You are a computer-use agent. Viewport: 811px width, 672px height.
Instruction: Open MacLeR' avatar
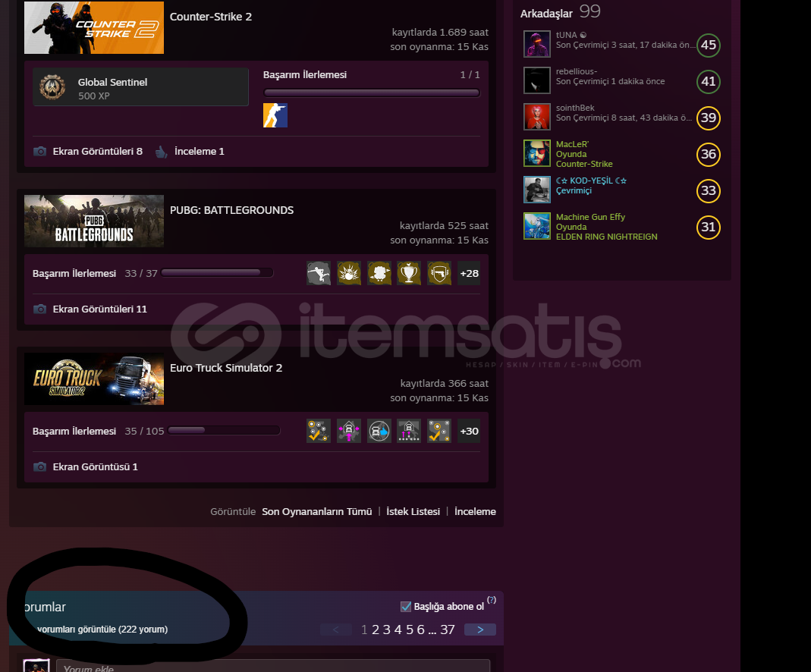click(x=537, y=153)
